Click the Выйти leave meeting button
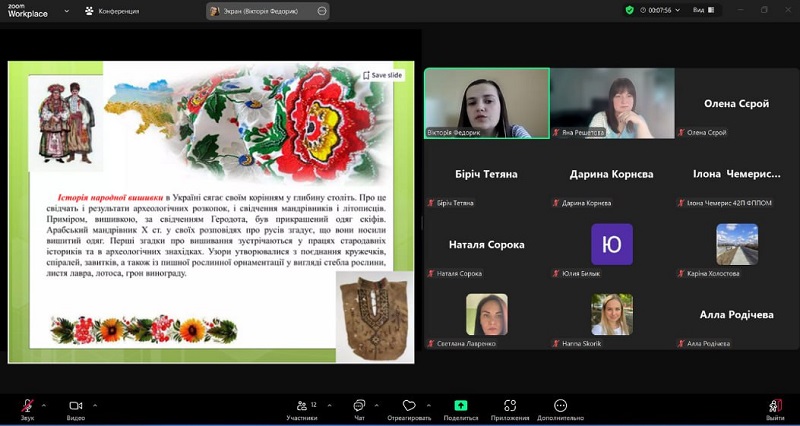Image resolution: width=800 pixels, height=426 pixels. pyautogui.click(x=775, y=408)
